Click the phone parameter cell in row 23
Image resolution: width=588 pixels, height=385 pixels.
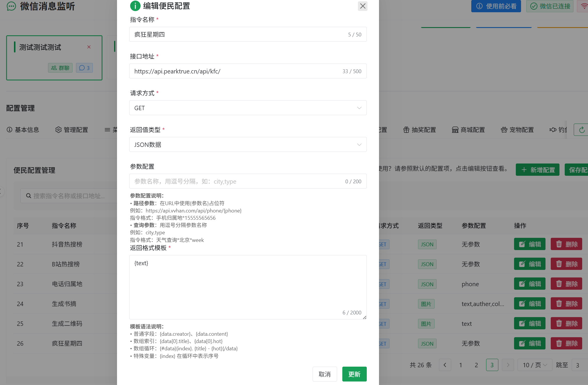(x=470, y=284)
